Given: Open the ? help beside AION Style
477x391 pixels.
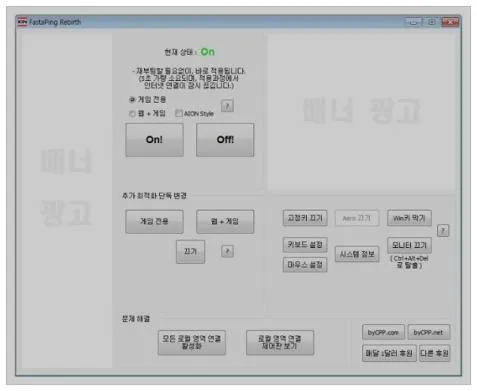Looking at the screenshot, I should (x=227, y=106).
